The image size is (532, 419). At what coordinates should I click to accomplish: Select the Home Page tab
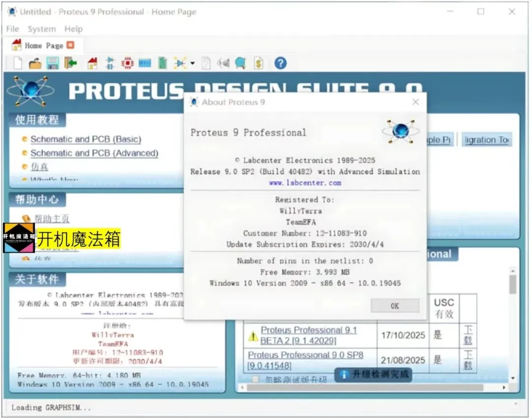pos(43,45)
